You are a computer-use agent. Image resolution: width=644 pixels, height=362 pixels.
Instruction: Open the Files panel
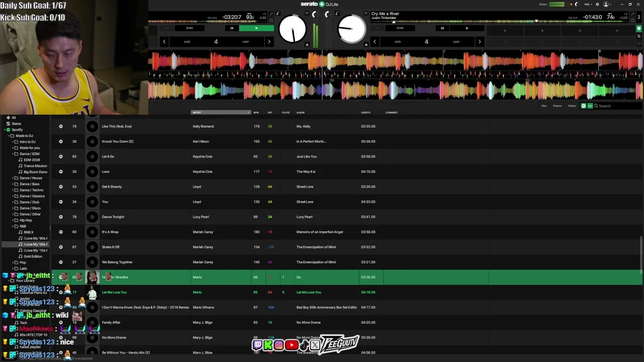(x=544, y=106)
